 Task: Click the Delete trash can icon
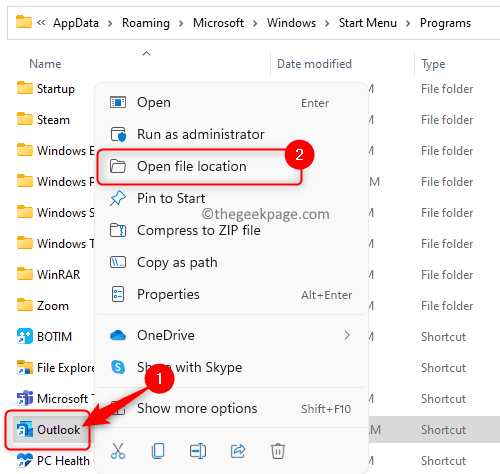(x=278, y=451)
